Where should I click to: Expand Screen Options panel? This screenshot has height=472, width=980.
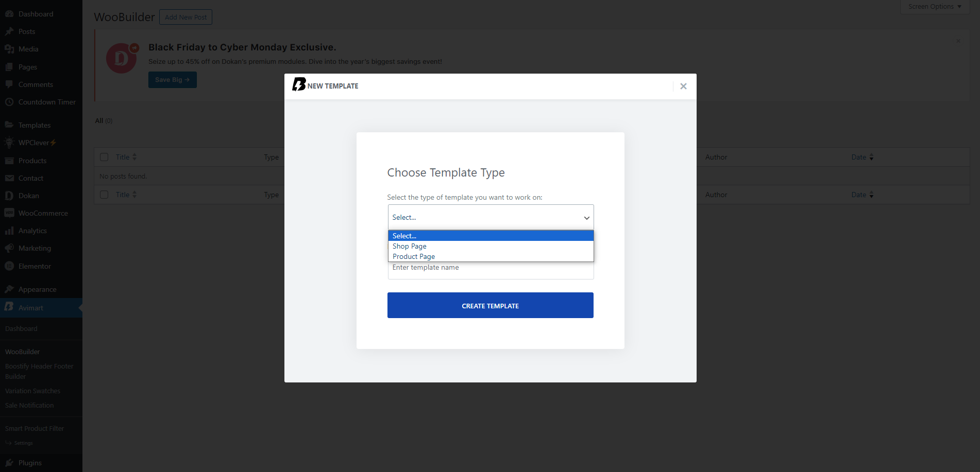point(935,7)
